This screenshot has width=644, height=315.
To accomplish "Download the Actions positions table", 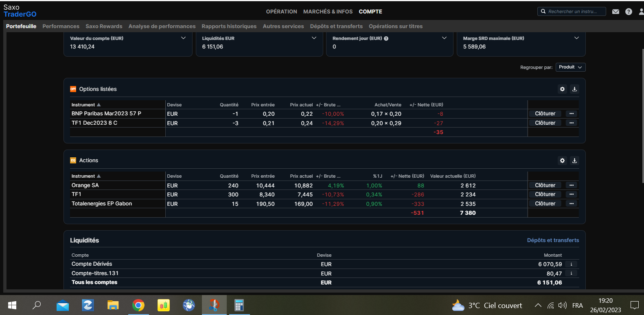I will click(x=574, y=161).
